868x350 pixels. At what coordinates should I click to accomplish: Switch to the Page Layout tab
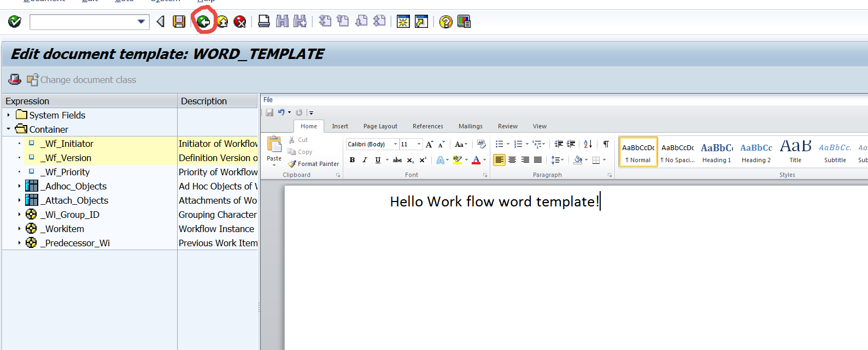point(380,126)
